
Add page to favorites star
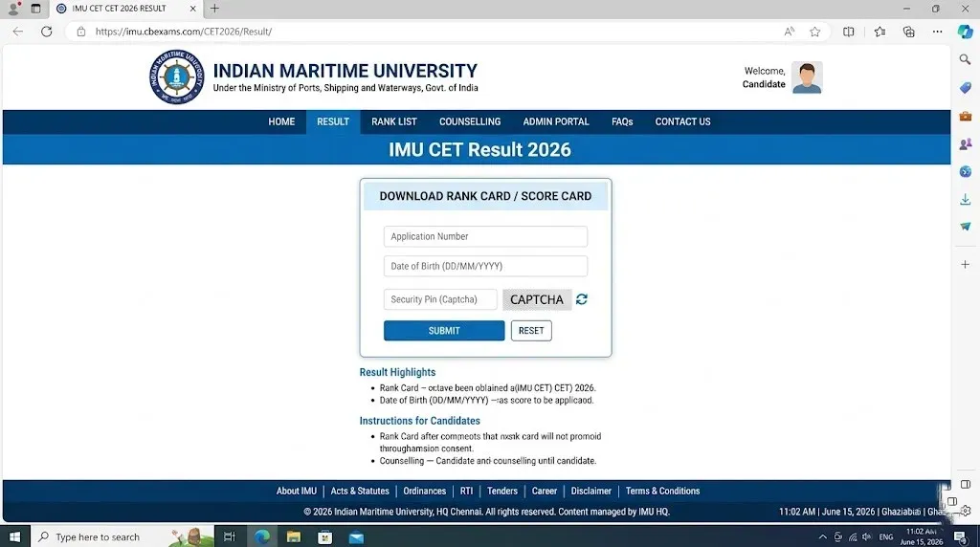click(x=815, y=32)
